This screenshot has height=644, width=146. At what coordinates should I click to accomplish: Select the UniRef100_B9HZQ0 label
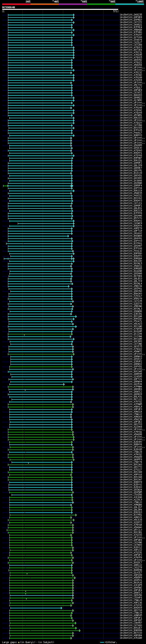131,319
